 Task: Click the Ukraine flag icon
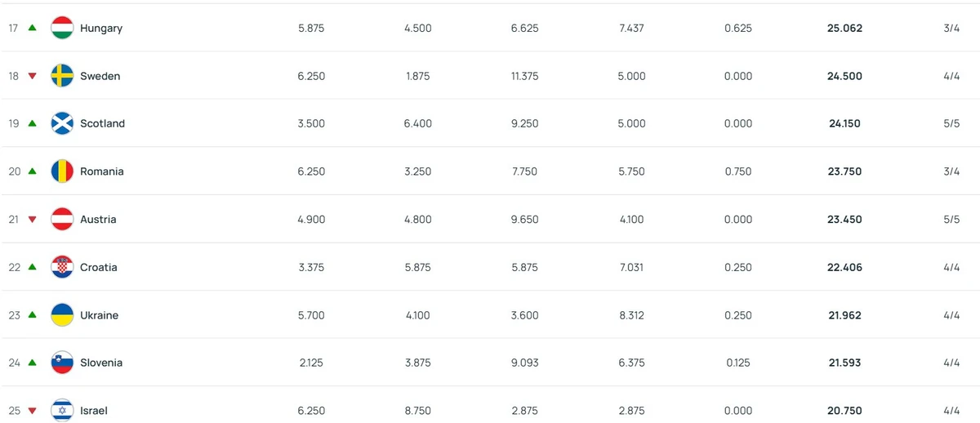coord(62,315)
